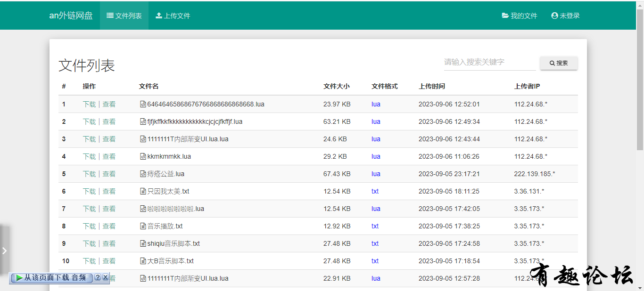The image size is (644, 291).
Task: View kkmkmmkk.lua
Action: 109,156
